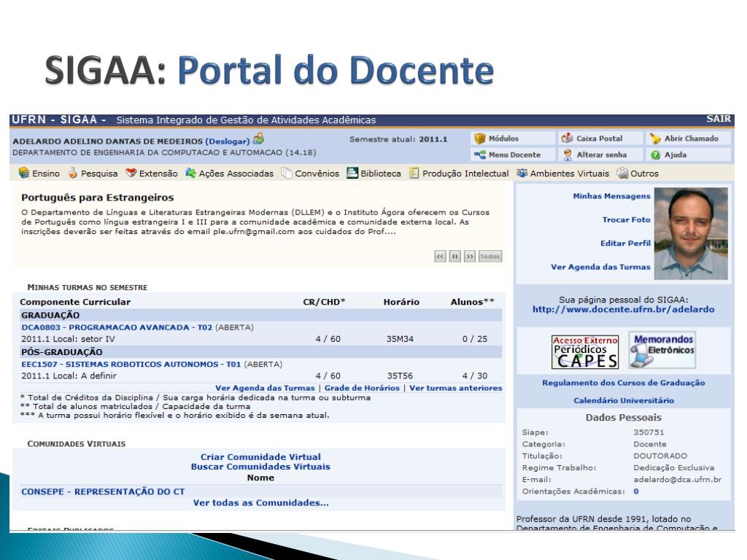Click Ajuda button
Screen dimensions: 747x560
point(689,155)
